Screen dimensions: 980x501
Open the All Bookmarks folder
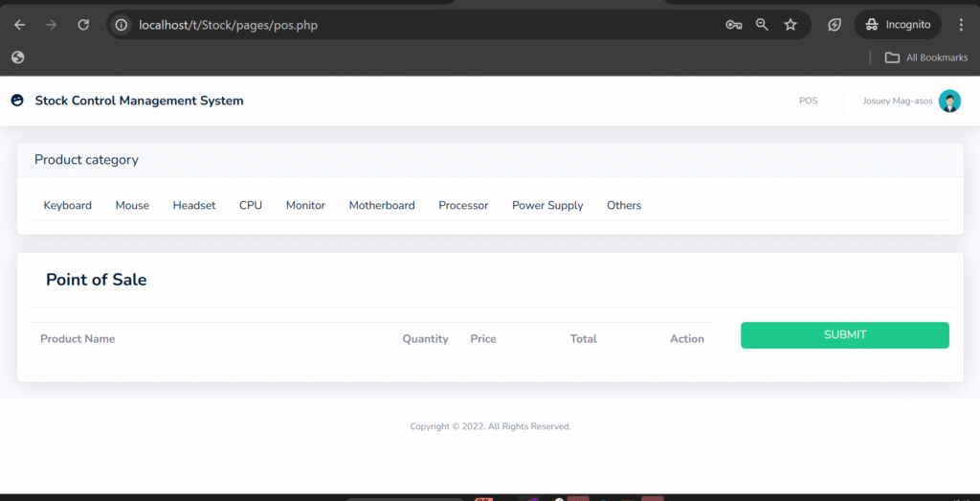tap(926, 57)
